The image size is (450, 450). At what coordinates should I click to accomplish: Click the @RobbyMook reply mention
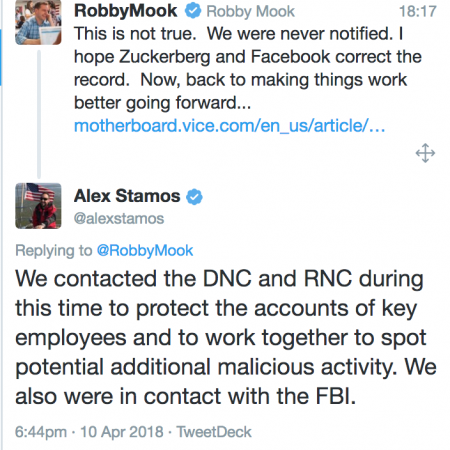(145, 251)
